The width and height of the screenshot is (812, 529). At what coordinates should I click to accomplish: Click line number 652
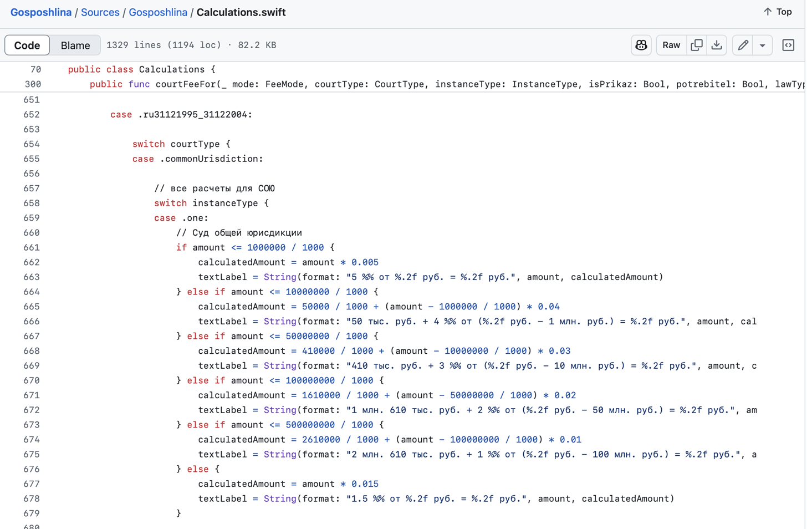pyautogui.click(x=32, y=114)
